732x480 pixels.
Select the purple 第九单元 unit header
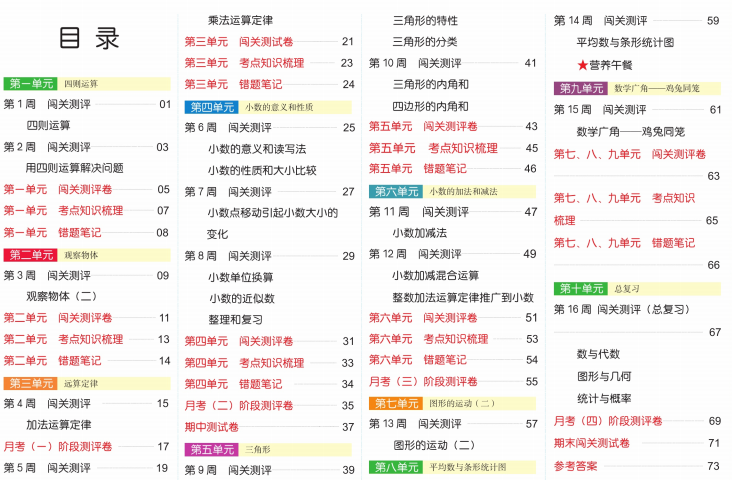pyautogui.click(x=580, y=88)
